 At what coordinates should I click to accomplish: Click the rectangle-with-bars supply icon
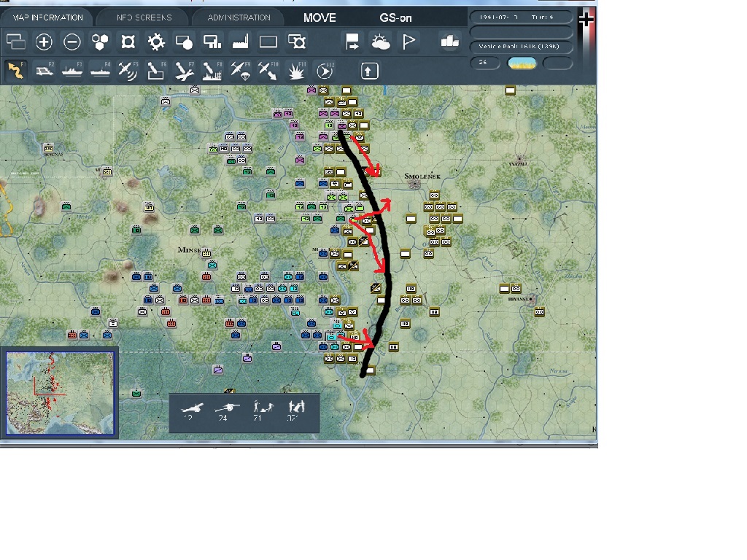pos(212,42)
